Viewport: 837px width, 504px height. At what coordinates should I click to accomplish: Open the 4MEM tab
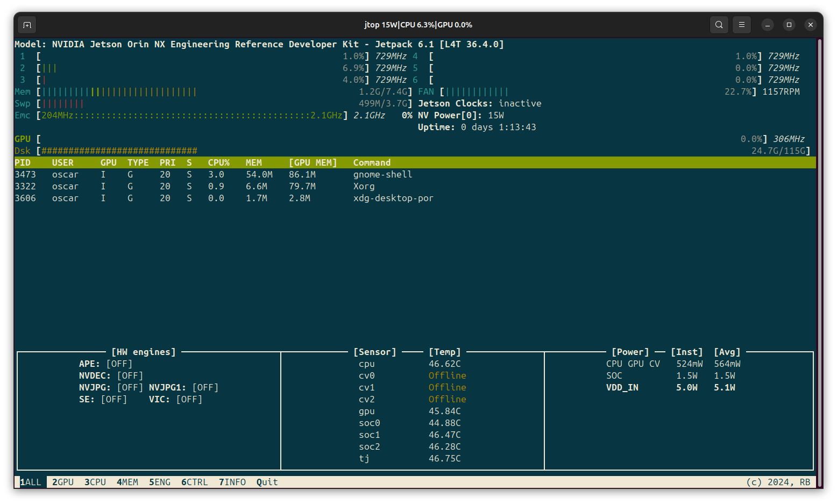pos(127,482)
